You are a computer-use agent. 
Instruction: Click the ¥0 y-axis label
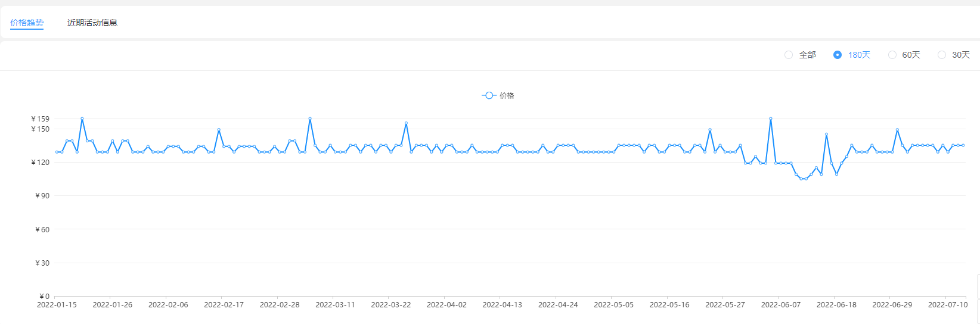tap(45, 296)
